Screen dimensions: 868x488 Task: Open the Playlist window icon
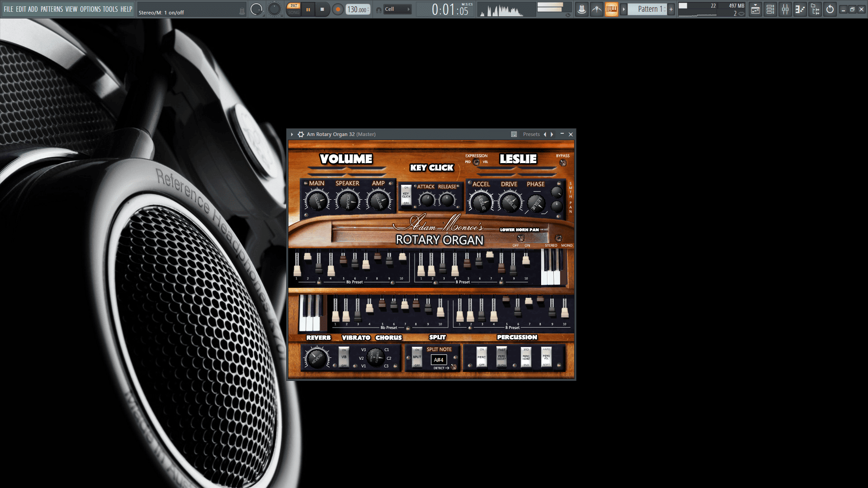pos(755,9)
